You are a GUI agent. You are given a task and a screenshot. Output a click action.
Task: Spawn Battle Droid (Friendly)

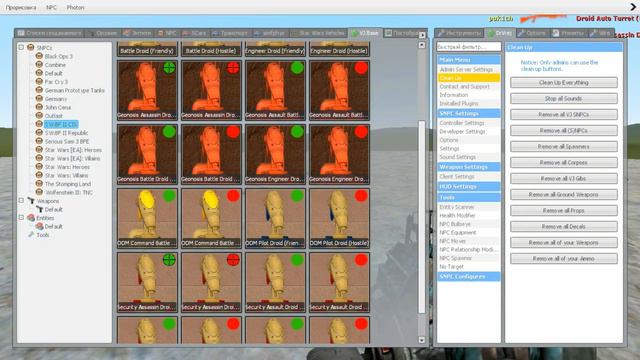point(147,49)
